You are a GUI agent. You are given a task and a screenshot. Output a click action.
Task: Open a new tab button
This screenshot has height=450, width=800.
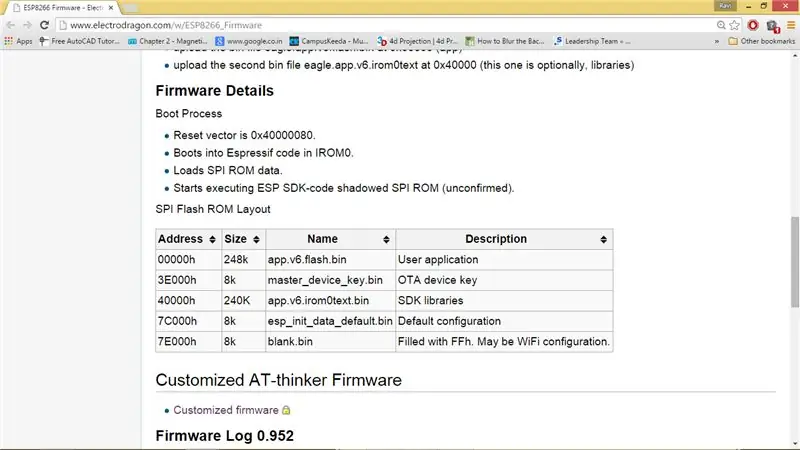click(130, 8)
